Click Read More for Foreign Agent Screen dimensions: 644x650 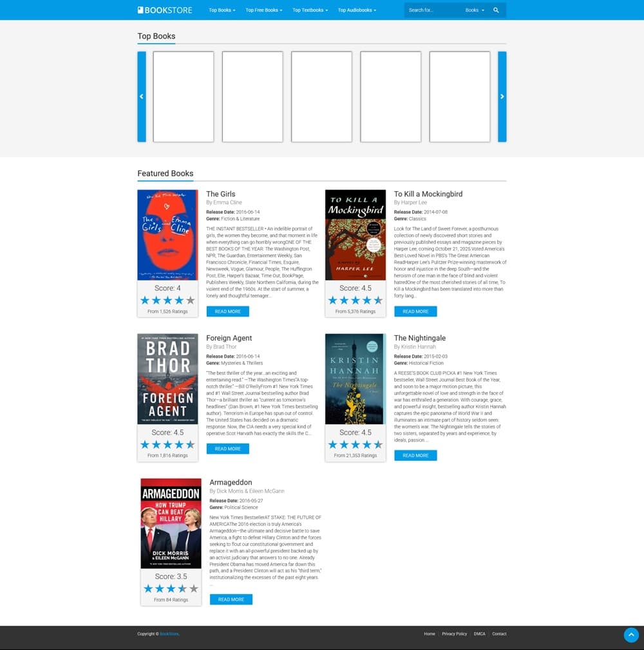point(227,449)
